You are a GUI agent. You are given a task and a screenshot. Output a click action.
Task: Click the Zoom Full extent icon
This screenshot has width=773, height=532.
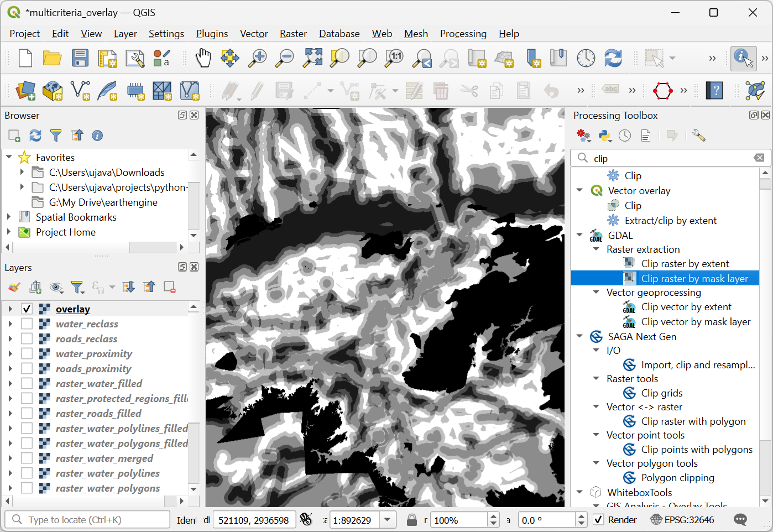tap(312, 58)
